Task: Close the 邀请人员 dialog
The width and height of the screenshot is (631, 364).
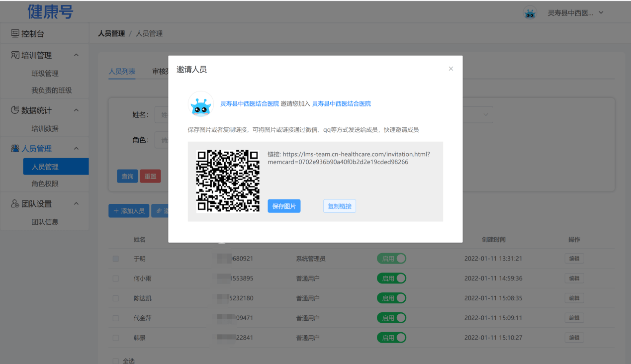Action: point(451,69)
